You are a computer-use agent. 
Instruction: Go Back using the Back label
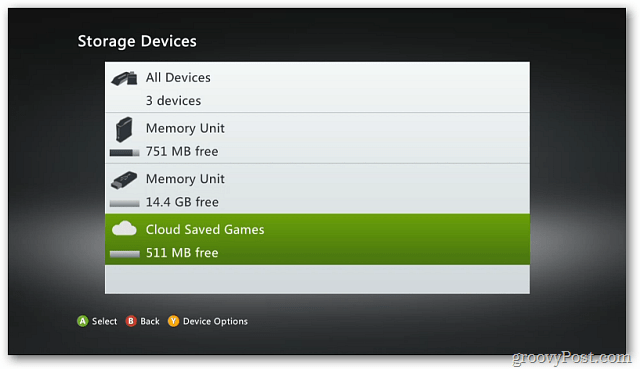click(x=150, y=321)
